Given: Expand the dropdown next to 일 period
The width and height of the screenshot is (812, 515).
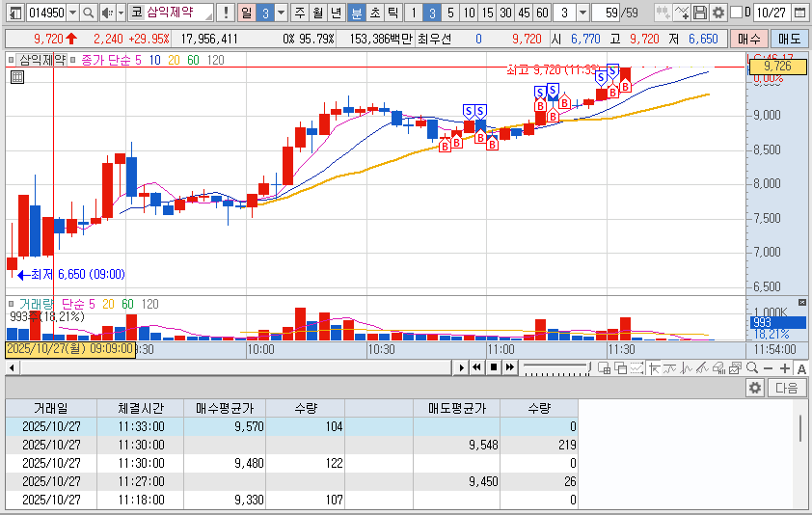Looking at the screenshot, I should [281, 13].
